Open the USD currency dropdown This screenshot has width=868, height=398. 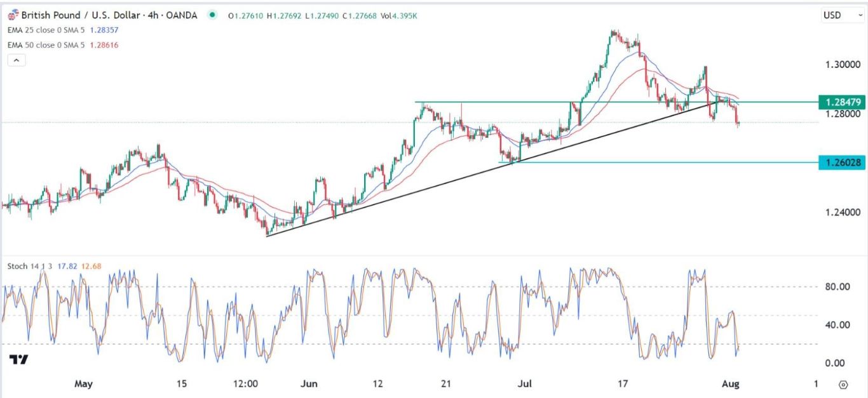[843, 15]
